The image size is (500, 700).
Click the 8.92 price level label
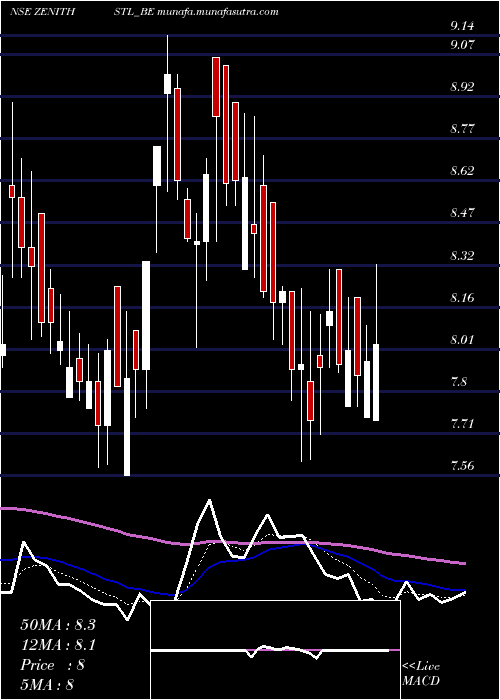(x=462, y=86)
